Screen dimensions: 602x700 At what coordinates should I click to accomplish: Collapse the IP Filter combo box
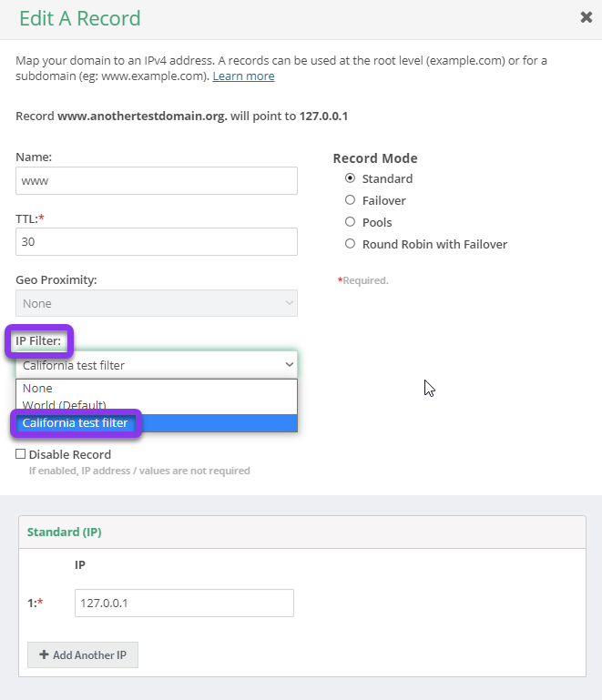(157, 365)
